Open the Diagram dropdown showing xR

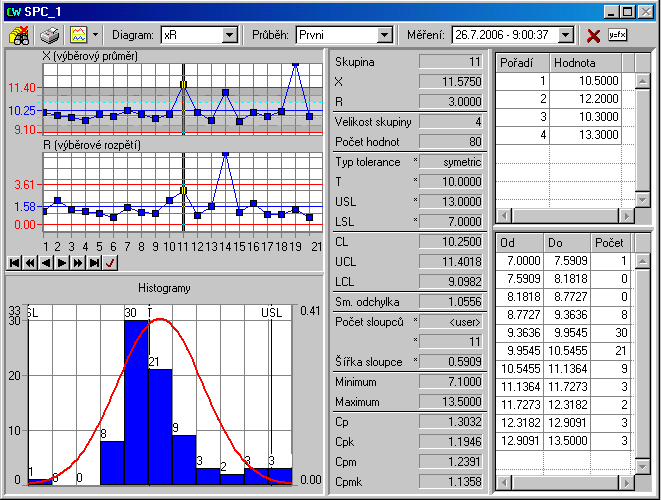tap(229, 35)
